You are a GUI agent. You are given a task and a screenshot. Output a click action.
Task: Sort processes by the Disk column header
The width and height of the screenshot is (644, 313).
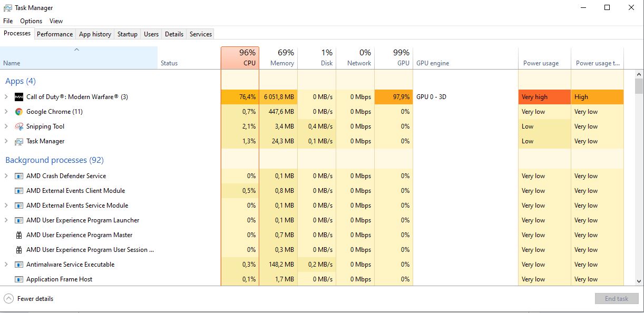coord(317,58)
